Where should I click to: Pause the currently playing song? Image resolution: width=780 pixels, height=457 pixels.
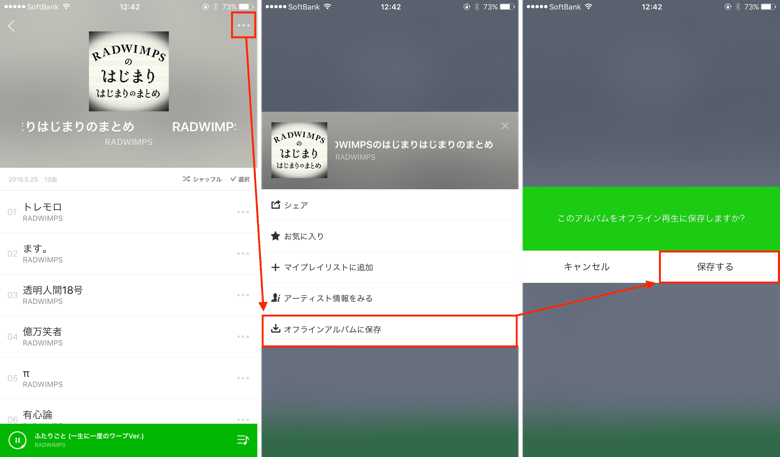(x=17, y=440)
